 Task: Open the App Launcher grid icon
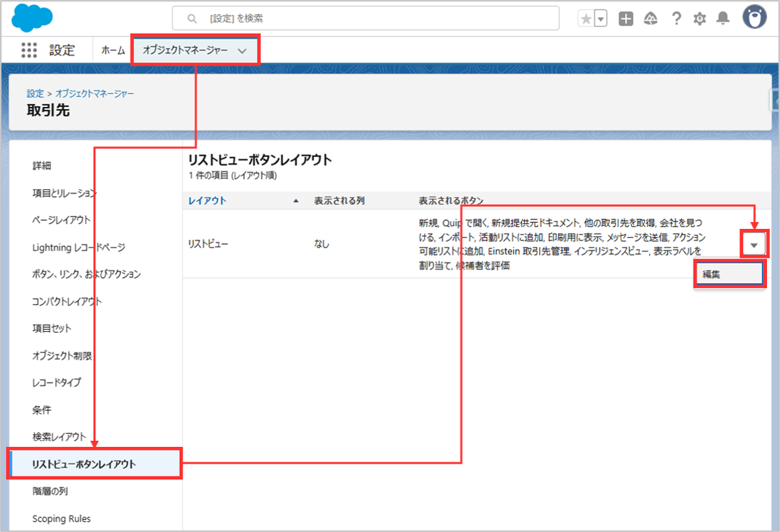[29, 51]
